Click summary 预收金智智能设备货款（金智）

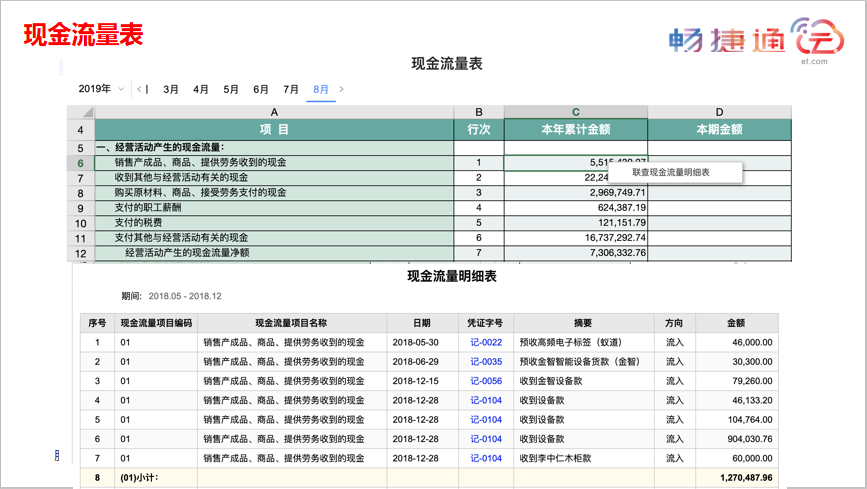(x=579, y=362)
